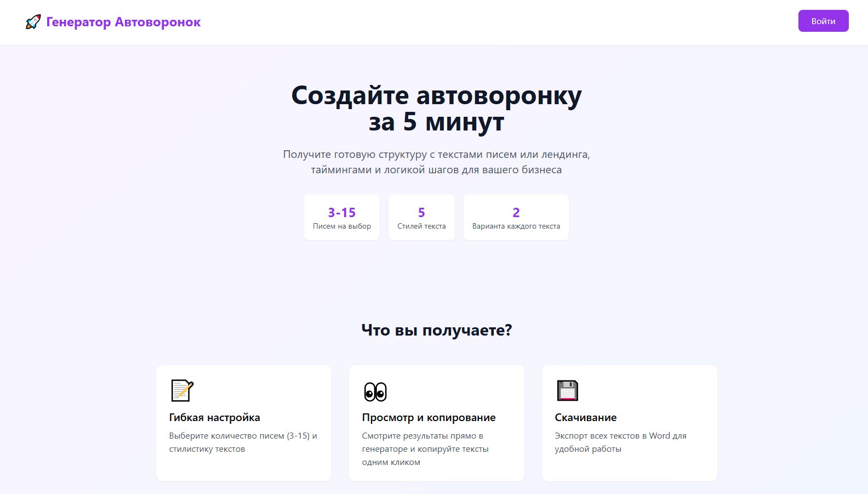Viewport: 868px width, 494px height.
Task: Open the Генератор Автоворонок home link
Action: tap(123, 22)
